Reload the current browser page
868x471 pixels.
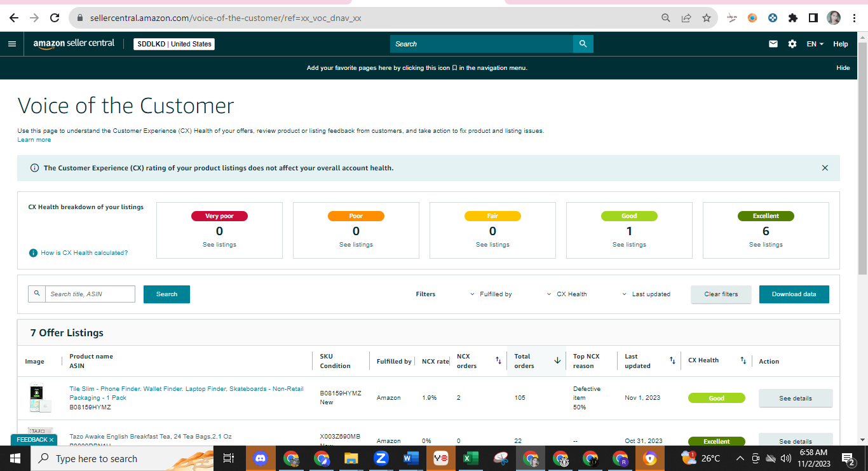click(x=55, y=18)
